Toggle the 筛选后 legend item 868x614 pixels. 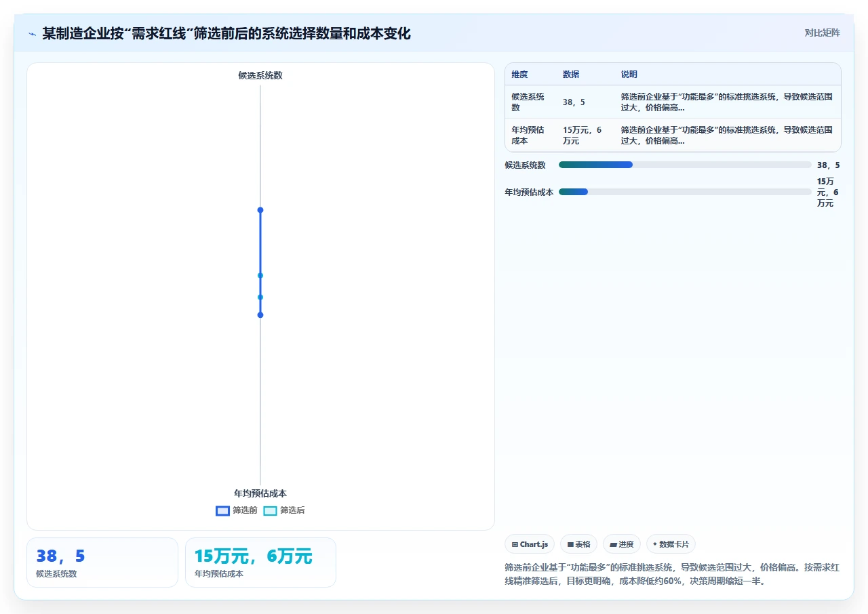pos(284,510)
